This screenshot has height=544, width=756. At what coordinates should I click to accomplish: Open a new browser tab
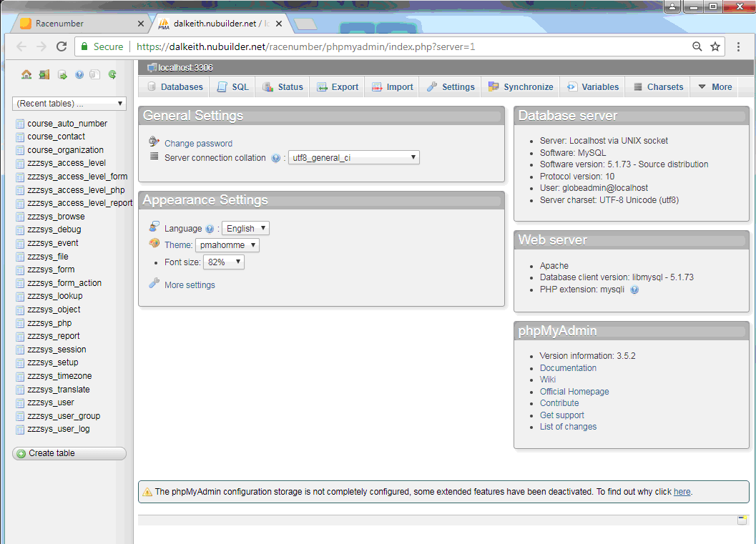[305, 24]
